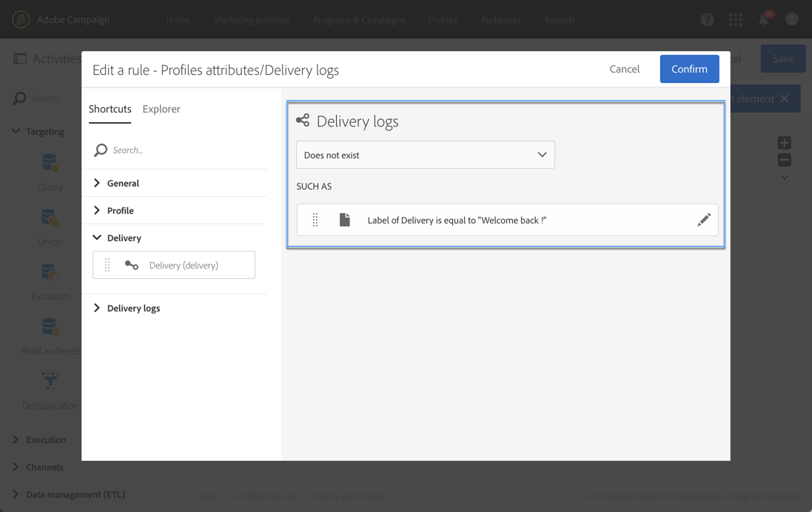Click the drag handle of Label of Delivery rule
Image resolution: width=812 pixels, height=512 pixels.
point(315,220)
